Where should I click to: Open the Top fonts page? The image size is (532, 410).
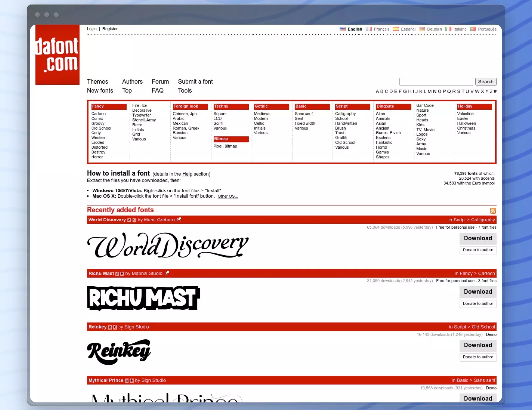pyautogui.click(x=127, y=91)
